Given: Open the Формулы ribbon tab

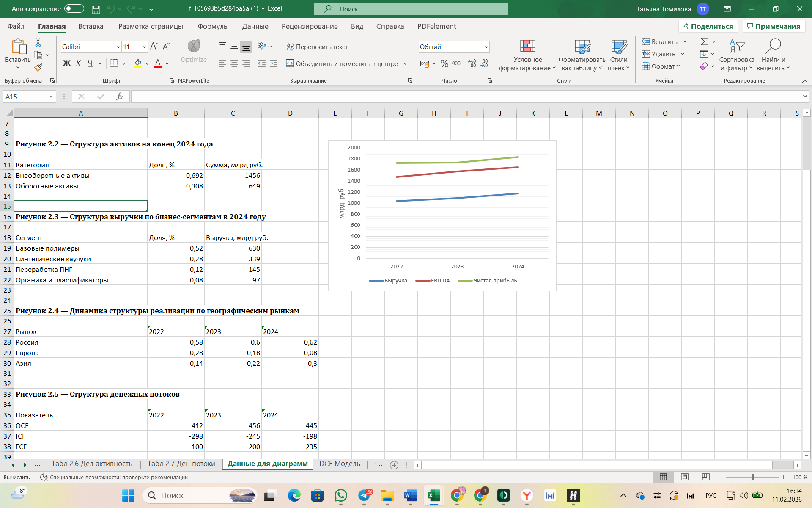Looking at the screenshot, I should pyautogui.click(x=213, y=26).
